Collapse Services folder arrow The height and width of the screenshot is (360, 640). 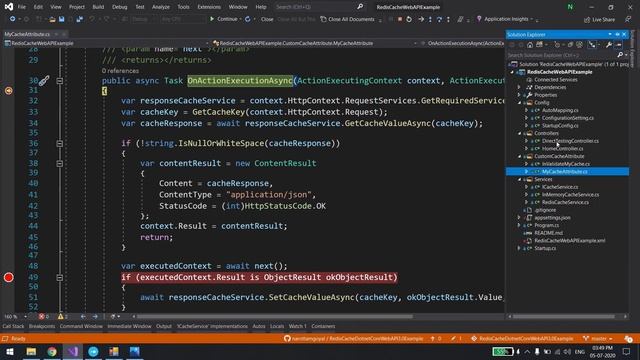520,180
